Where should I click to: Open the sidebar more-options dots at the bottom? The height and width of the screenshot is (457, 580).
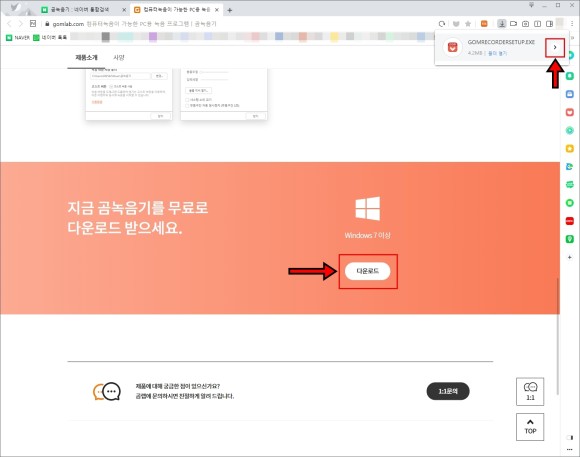[570, 450]
